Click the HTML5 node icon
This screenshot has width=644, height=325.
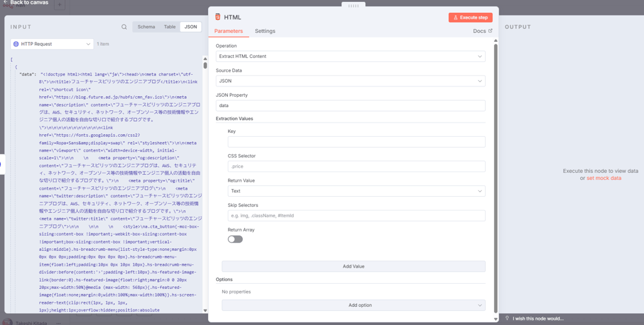(x=218, y=17)
